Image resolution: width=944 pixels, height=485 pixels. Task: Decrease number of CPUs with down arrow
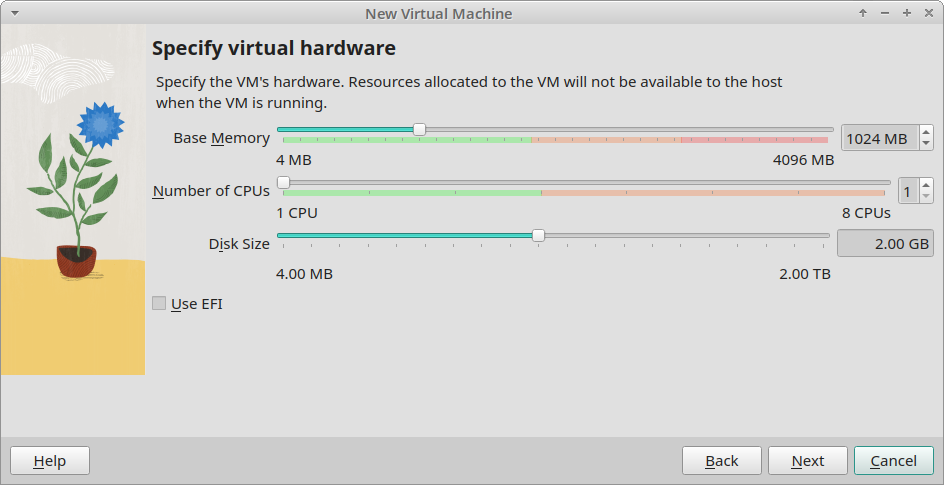click(926, 197)
